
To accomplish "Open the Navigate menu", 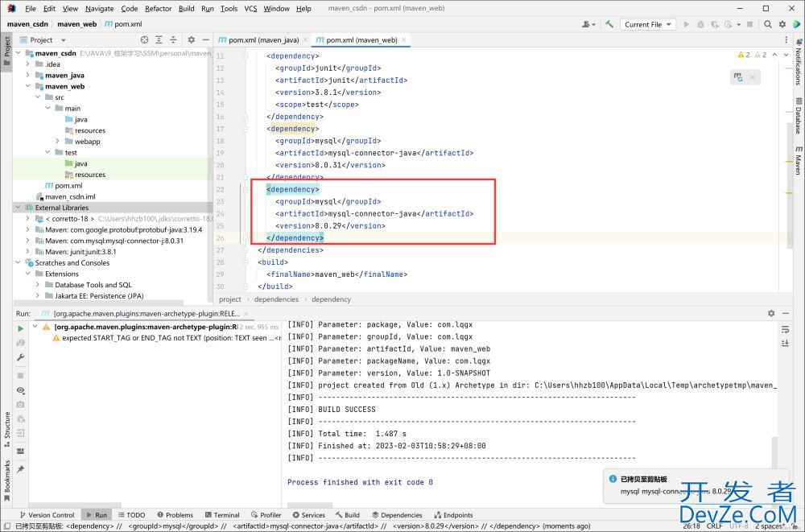I will tap(99, 8).
